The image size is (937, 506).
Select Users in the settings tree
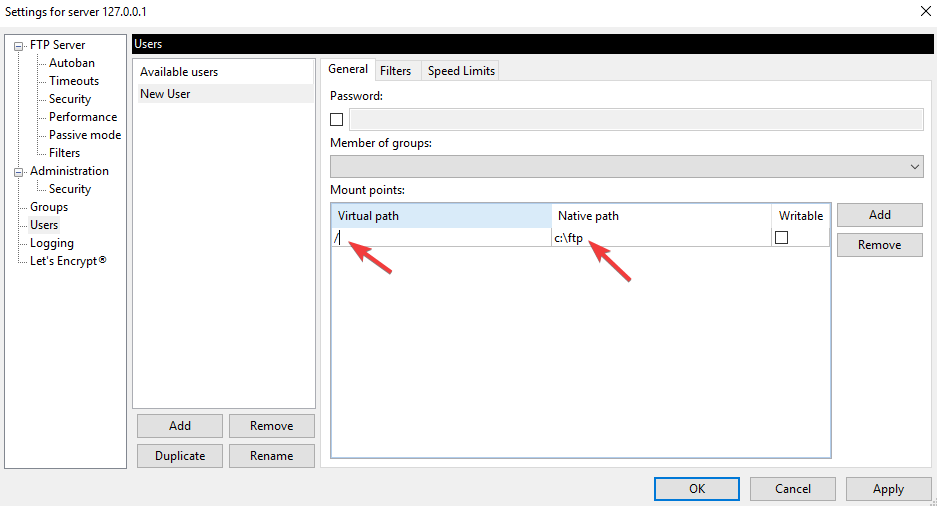44,225
